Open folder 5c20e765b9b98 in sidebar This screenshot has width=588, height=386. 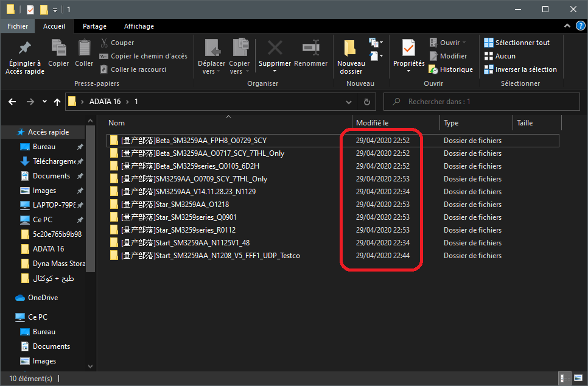tap(52, 234)
